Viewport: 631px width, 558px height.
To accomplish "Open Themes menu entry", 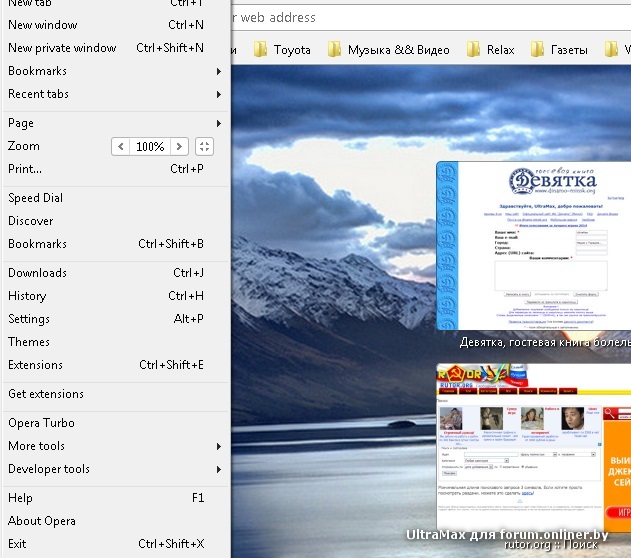I will pos(115,342).
